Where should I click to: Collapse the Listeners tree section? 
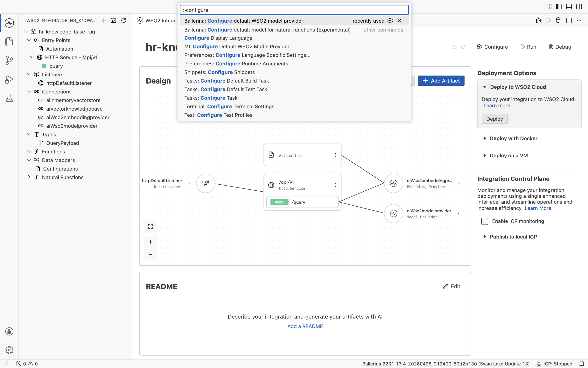pos(29,74)
